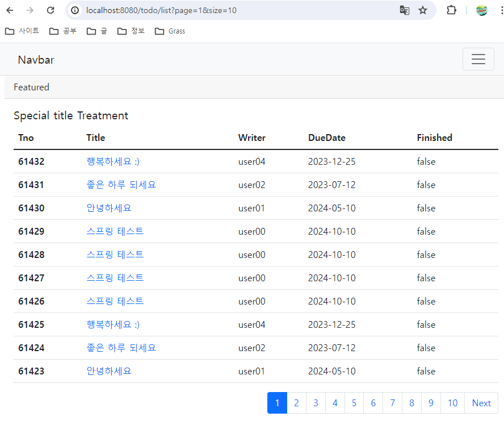Click the Navbar brand link
504x425 pixels.
36,60
